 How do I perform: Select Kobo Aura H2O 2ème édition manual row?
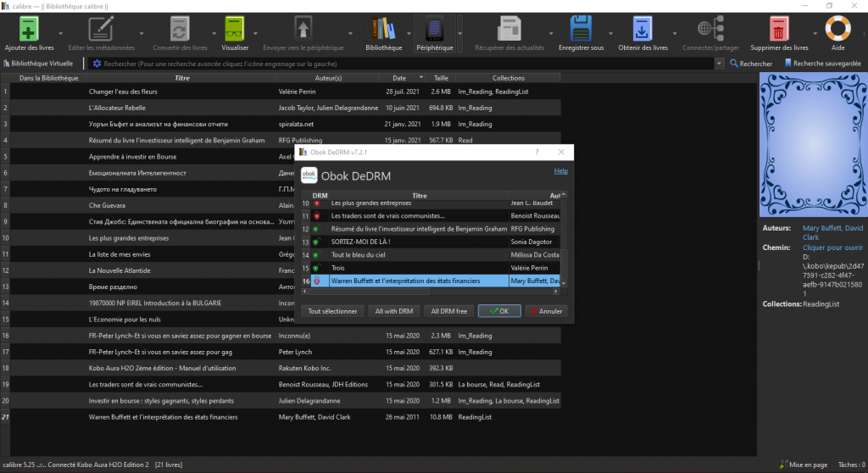tap(285, 368)
